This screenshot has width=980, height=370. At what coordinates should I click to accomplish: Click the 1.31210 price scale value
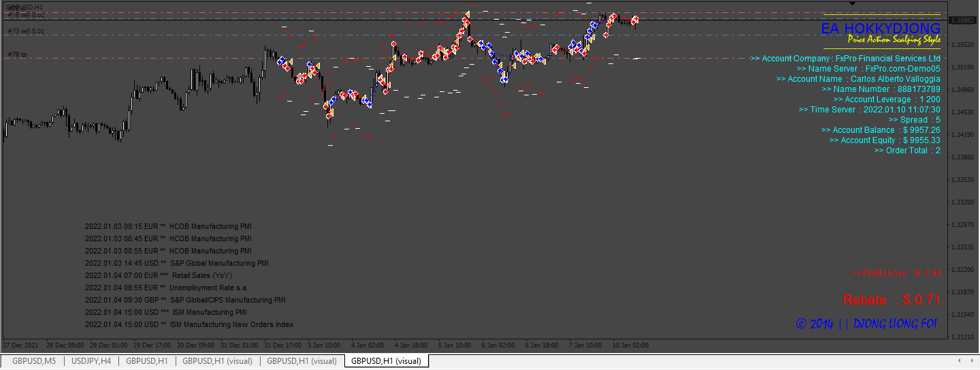coord(963,337)
